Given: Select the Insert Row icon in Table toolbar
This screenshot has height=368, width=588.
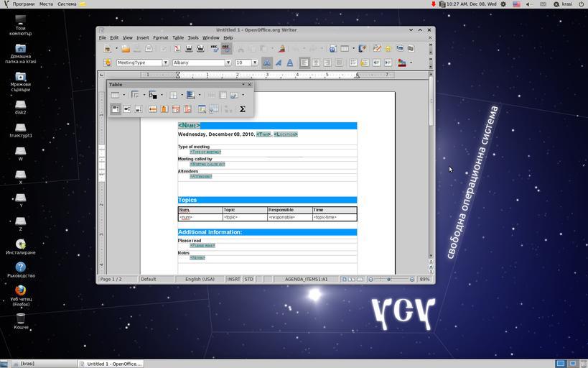Looking at the screenshot, I should click(x=152, y=109).
